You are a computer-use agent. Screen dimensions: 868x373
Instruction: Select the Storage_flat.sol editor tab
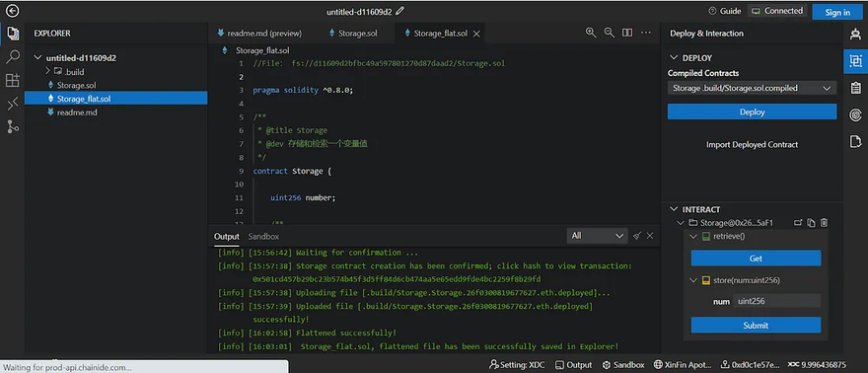click(440, 34)
